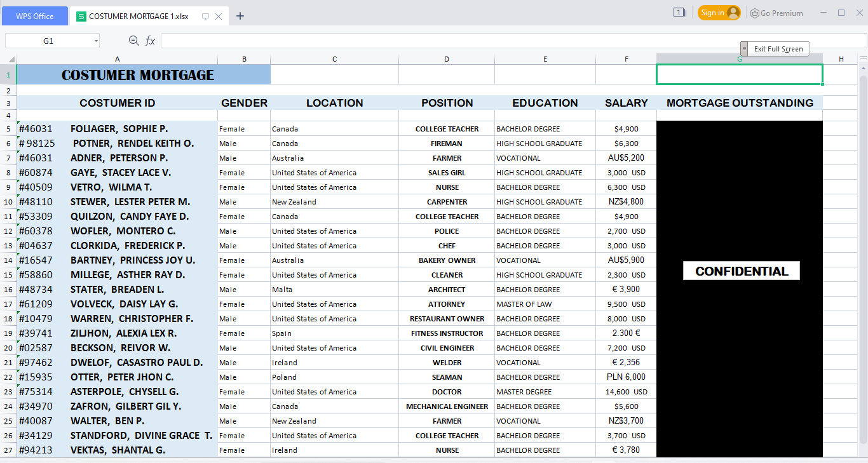868x463 pixels.
Task: Click the EDUCATION header cell
Action: pos(545,103)
